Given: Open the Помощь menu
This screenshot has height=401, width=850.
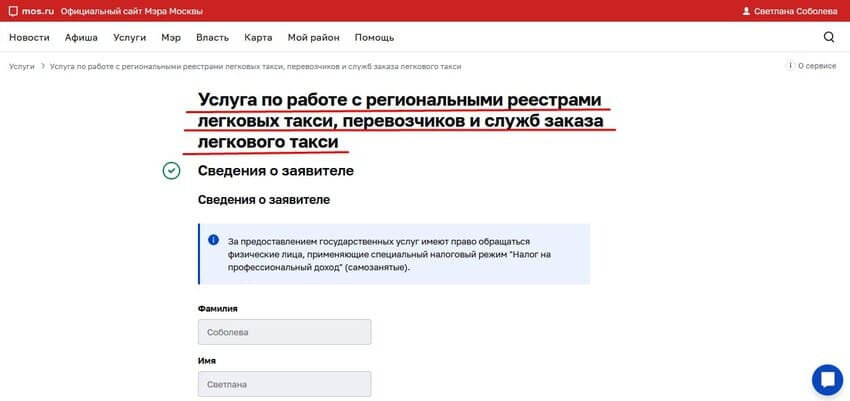Looking at the screenshot, I should (374, 38).
